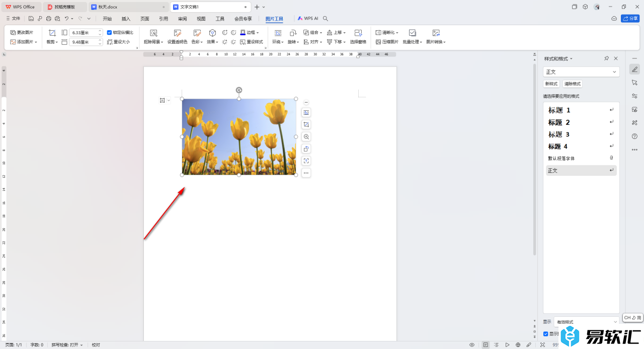Toggle the checkbox below the 显示 dropdown
The width and height of the screenshot is (644, 349).
[546, 333]
